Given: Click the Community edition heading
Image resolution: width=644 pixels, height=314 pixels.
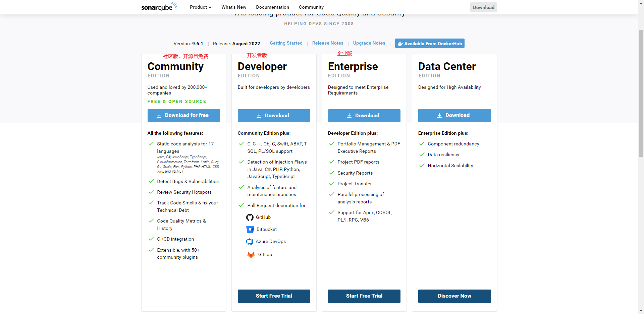Looking at the screenshot, I should (175, 66).
